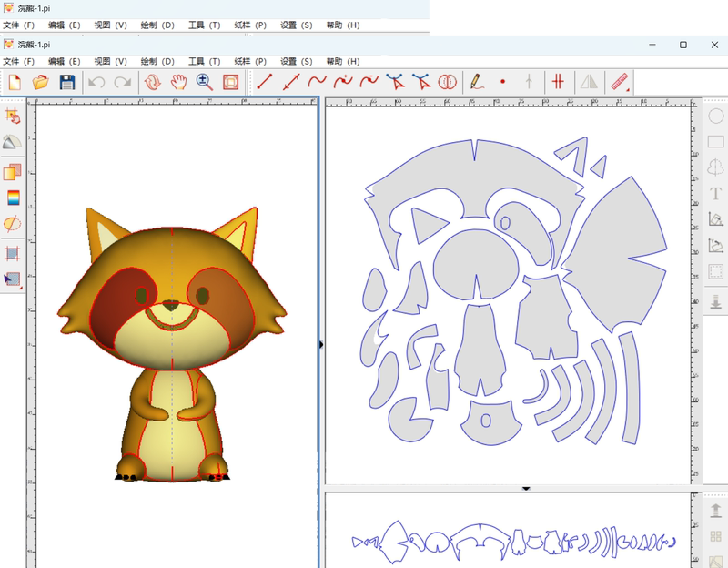Screen dimensions: 728x568
Task: Click the overlapping circles seam tool
Action: [x=448, y=82]
